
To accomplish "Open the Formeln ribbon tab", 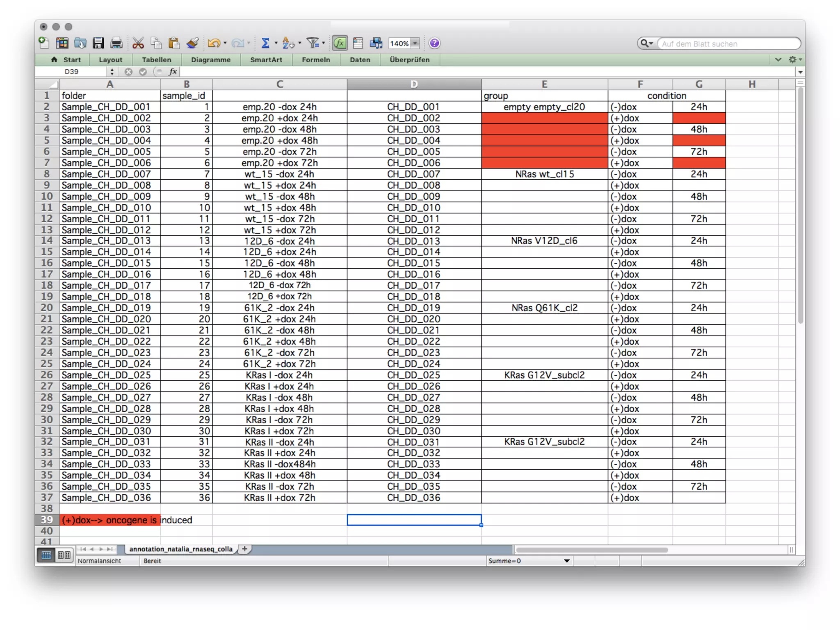I will [316, 60].
